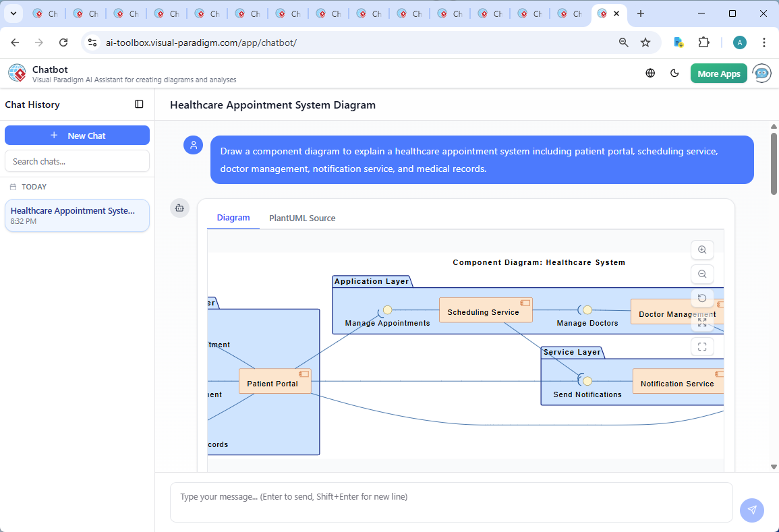Reset the diagram view with the undo-arrow control
The height and width of the screenshot is (532, 779).
pos(702,298)
